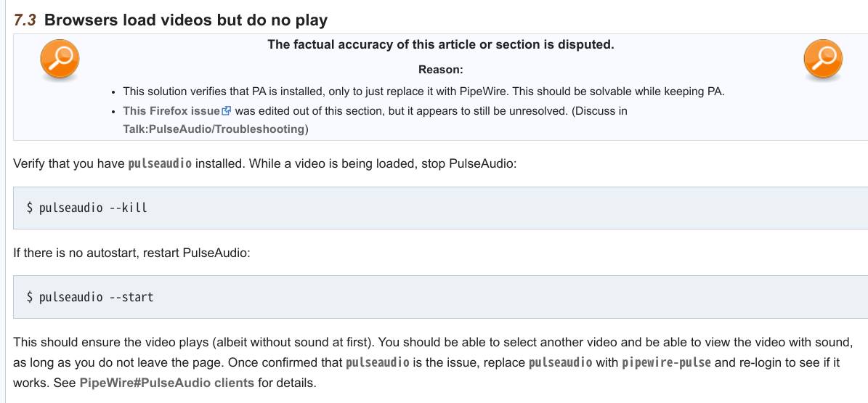Click the "Browsers load videos but do no play" heading
The width and height of the screenshot is (868, 403).
(186, 20)
